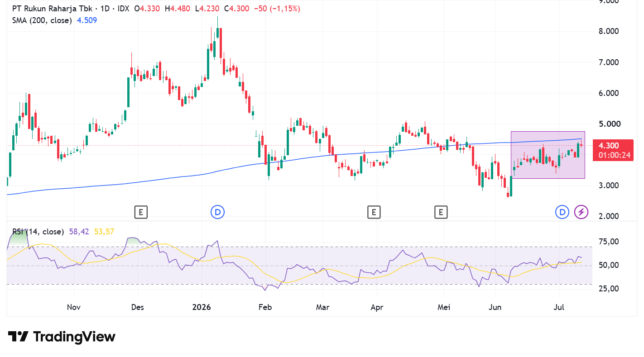Click the yellow RSI average value 53,57
Viewport: 644px width, 357px height.
pos(104,232)
